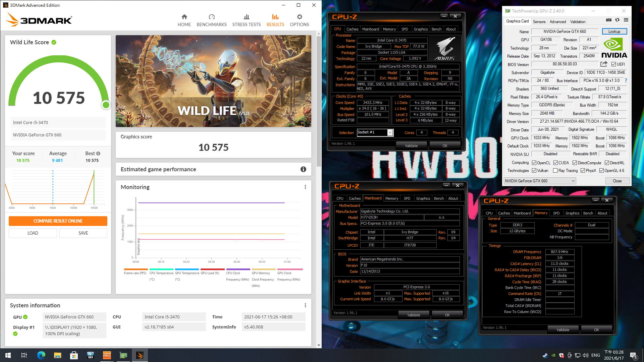Open clock and date in taskbar

614,355
